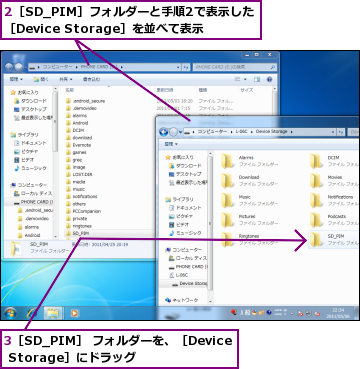360x369 pixels.
Task: Select the Alarms folder in Device Storage
Action: point(251,161)
